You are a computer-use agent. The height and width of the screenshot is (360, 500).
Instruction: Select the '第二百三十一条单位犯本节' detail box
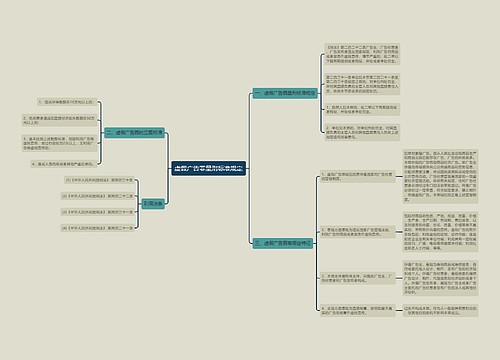point(362,84)
